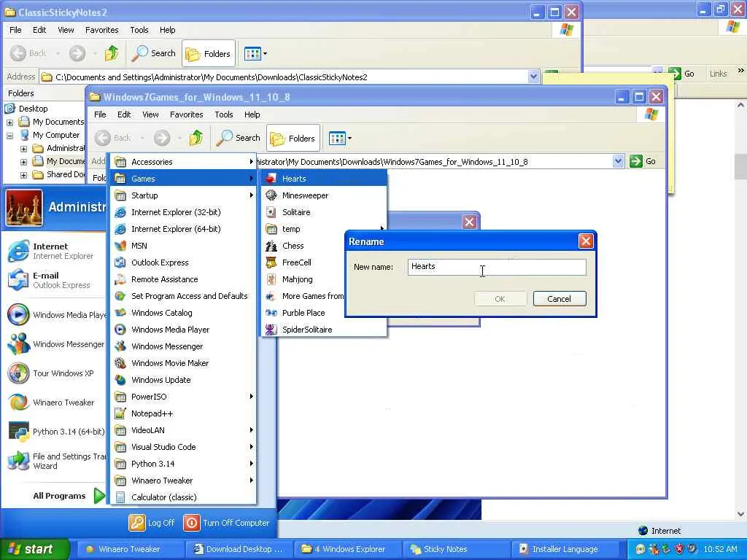Viewport: 747px width, 560px height.
Task: Expand the PowerISO submenu
Action: click(x=184, y=397)
